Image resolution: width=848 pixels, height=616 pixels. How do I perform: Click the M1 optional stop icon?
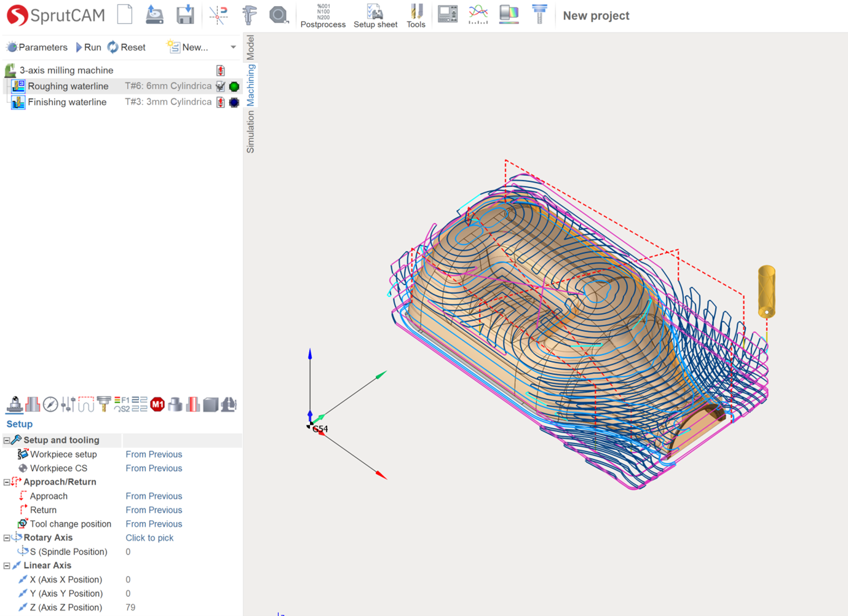157,404
